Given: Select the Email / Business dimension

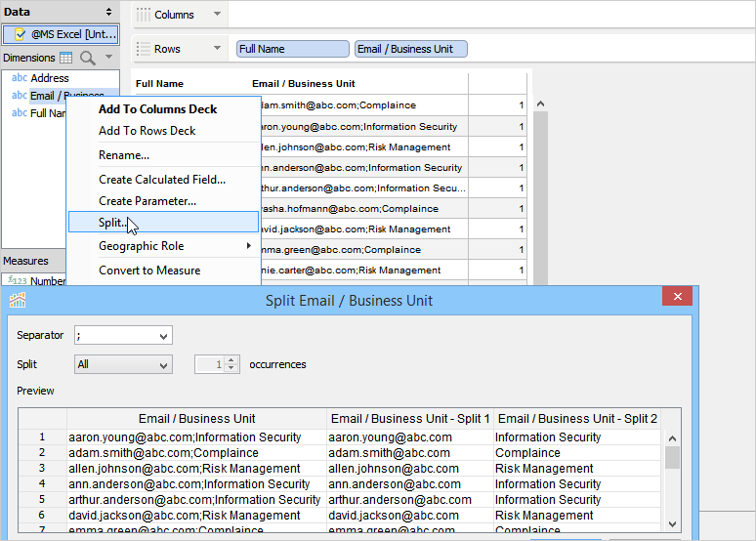Looking at the screenshot, I should click(x=67, y=95).
